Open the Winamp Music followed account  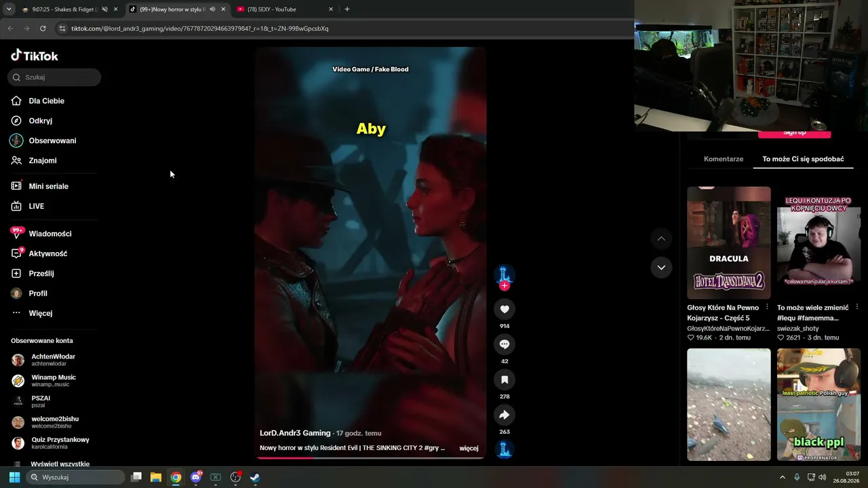pos(53,381)
